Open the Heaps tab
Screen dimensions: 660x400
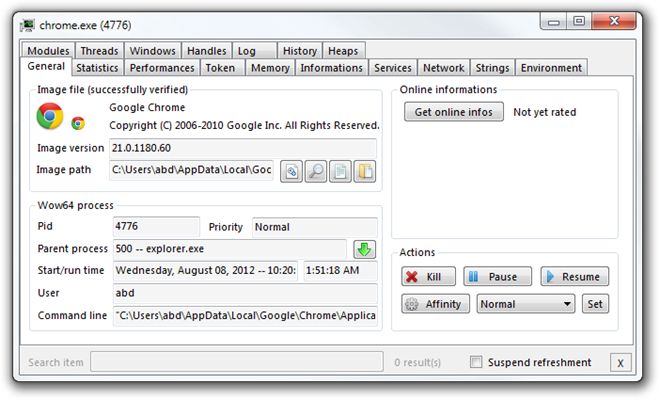343,51
